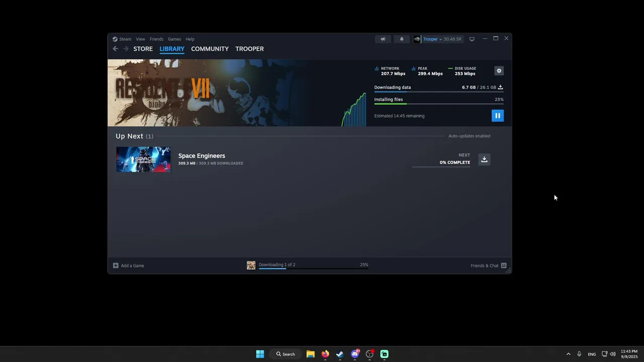644x362 pixels.
Task: Switch to the TROOPER profile tab
Action: point(250,49)
